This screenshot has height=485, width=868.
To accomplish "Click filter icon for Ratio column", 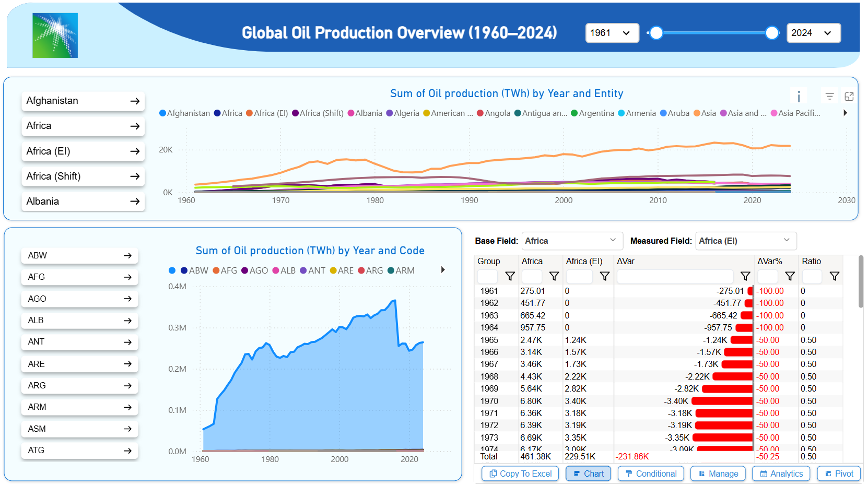I will (835, 276).
